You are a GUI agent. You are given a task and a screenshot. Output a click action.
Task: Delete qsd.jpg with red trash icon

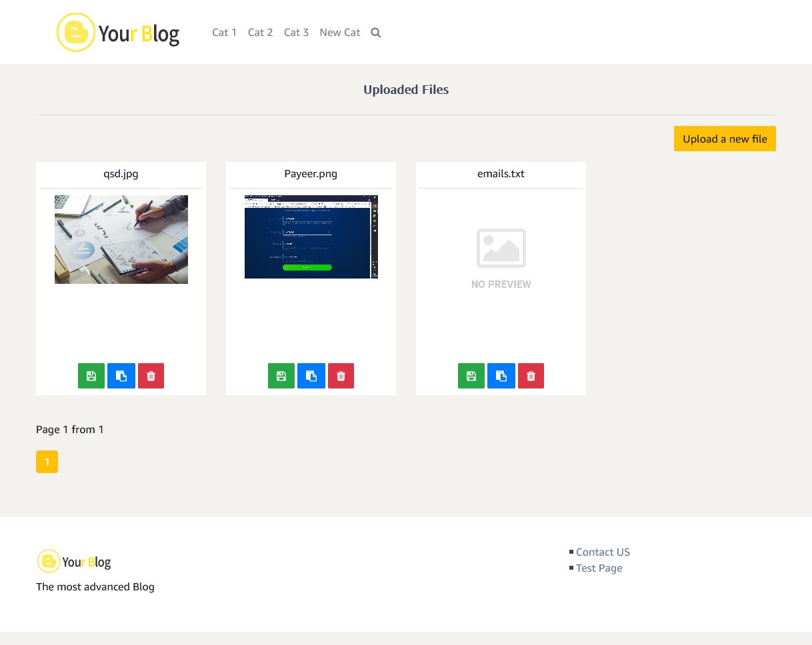151,376
